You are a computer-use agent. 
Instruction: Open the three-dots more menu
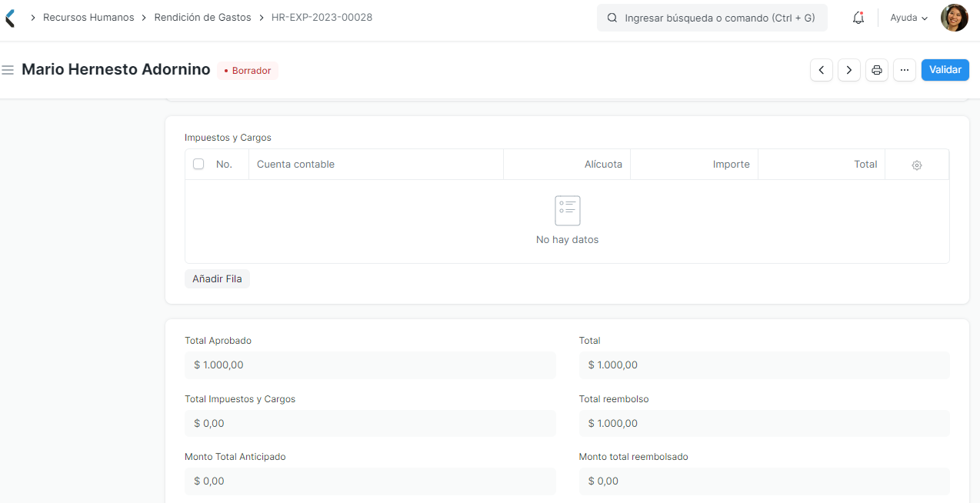tap(905, 70)
